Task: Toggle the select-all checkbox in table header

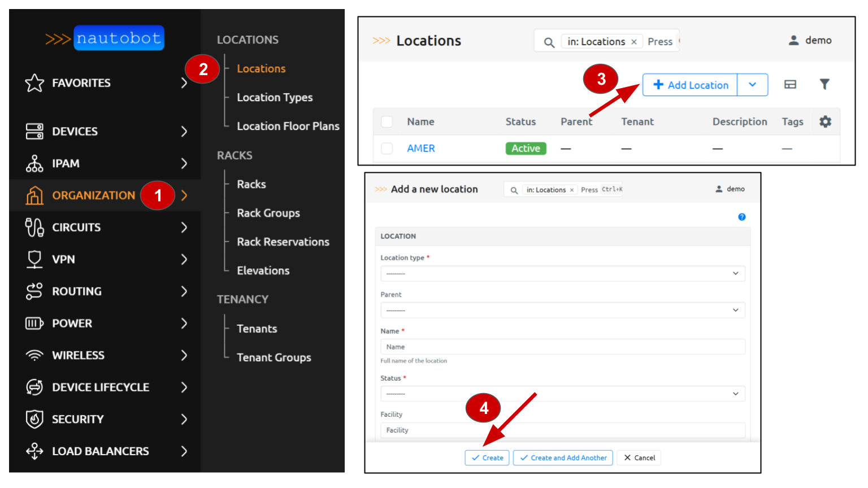Action: 387,122
